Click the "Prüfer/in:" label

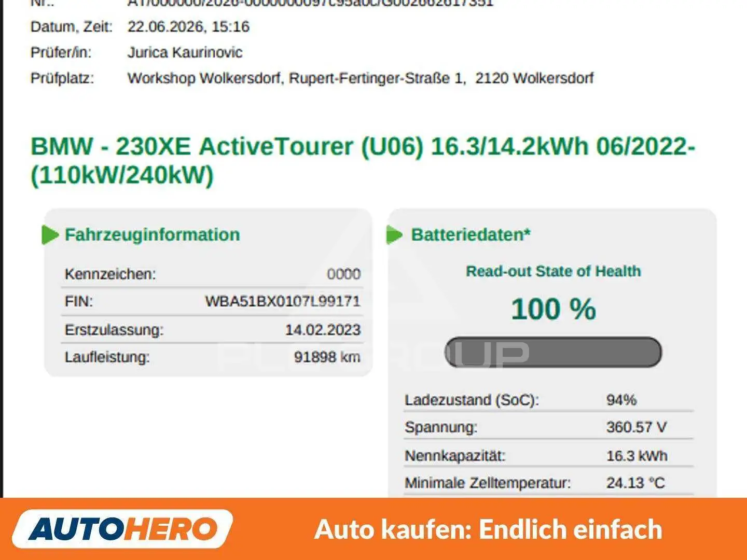[61, 52]
